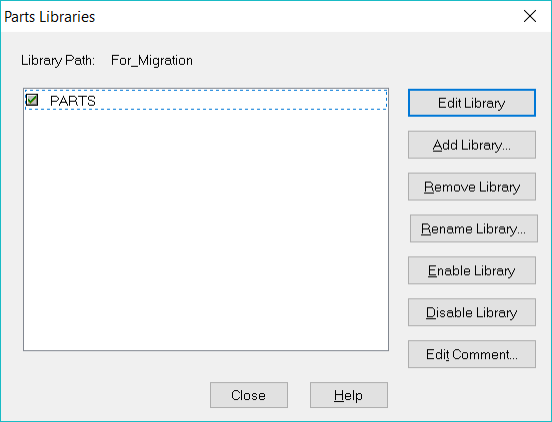
Task: Click the For_Migration path text
Action: (x=152, y=61)
